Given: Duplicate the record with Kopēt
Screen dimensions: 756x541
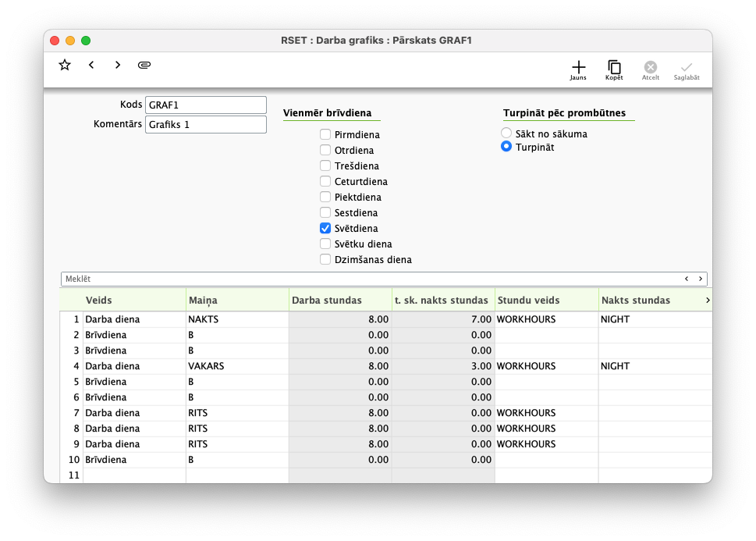Looking at the screenshot, I should 614,70.
